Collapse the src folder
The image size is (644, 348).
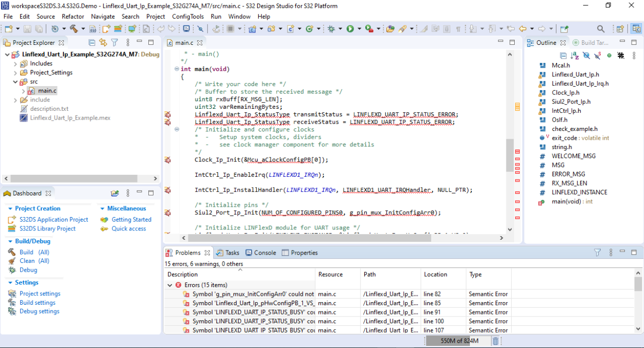(15, 81)
